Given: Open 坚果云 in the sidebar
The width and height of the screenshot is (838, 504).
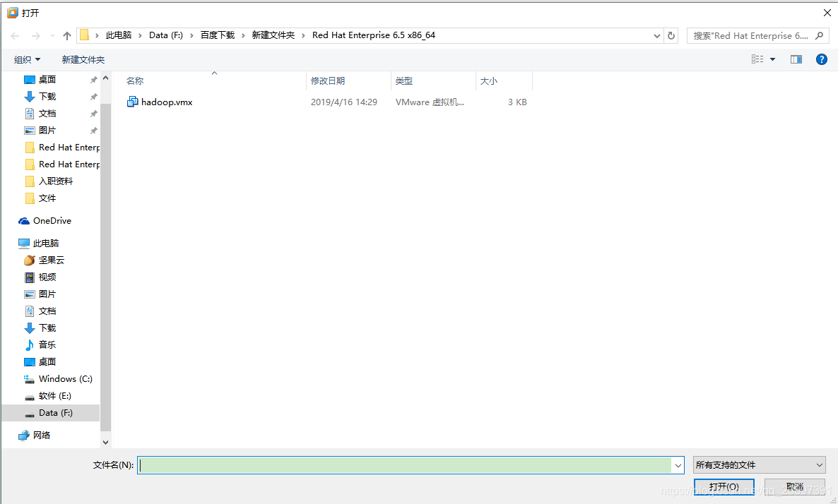Looking at the screenshot, I should [x=52, y=260].
